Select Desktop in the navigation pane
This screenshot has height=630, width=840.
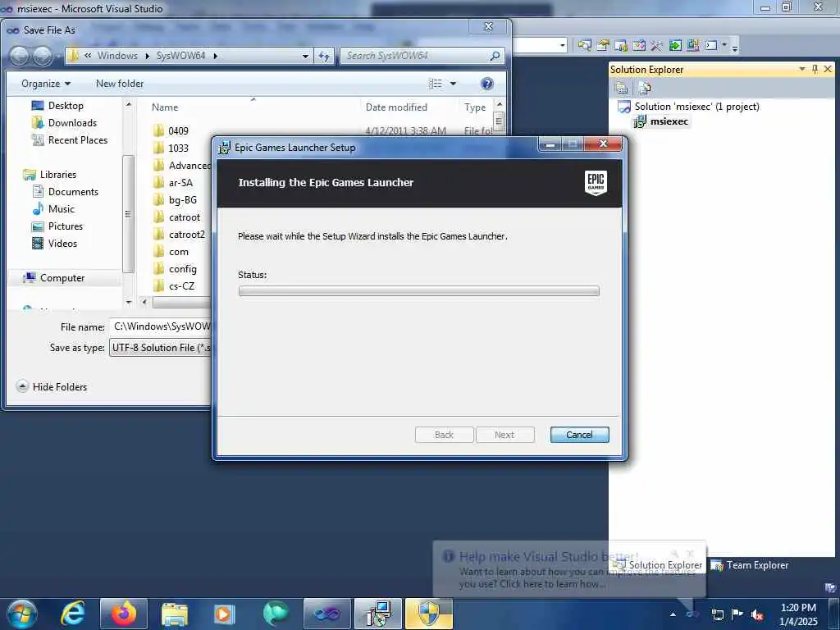(x=58, y=106)
